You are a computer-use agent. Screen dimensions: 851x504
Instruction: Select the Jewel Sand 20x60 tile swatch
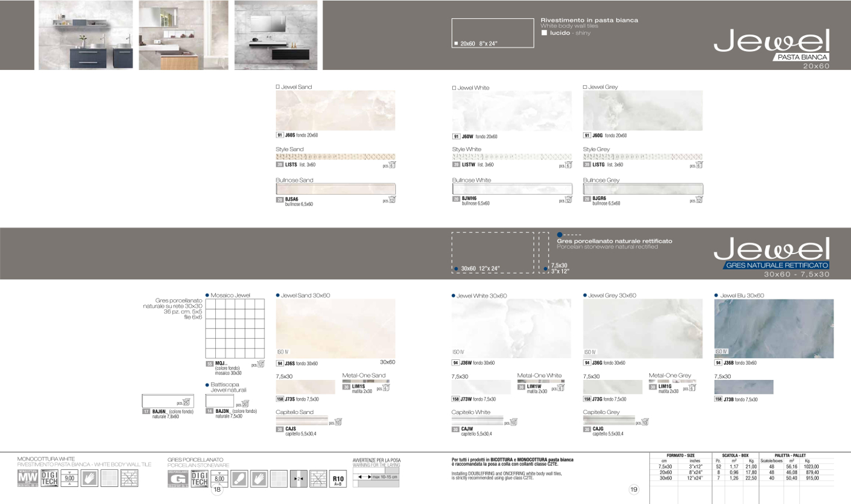pos(336,111)
